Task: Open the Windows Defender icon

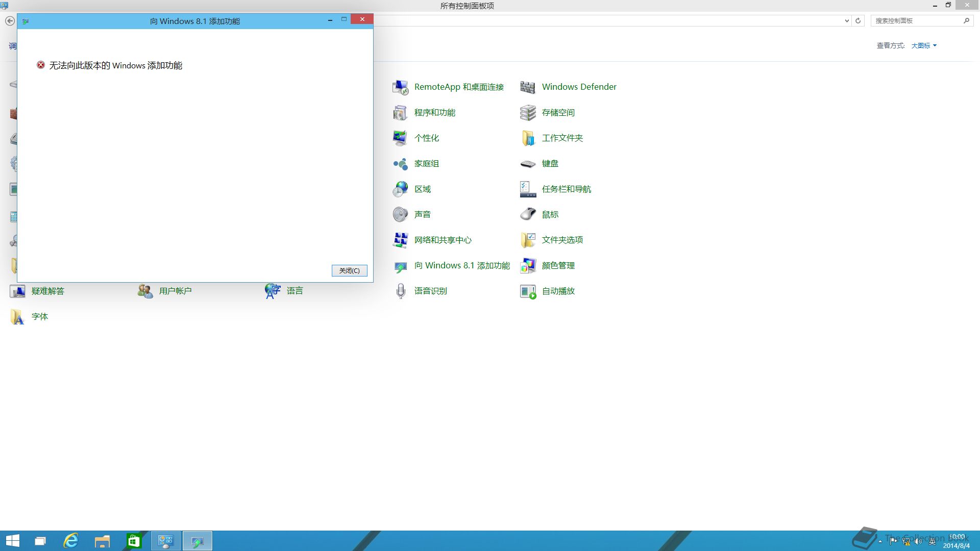Action: pos(528,87)
